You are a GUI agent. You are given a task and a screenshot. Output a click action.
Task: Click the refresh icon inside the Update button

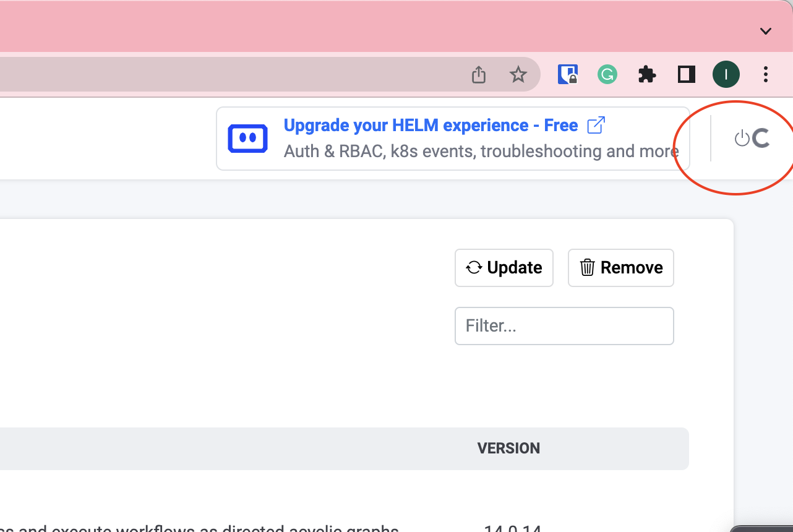coord(473,268)
